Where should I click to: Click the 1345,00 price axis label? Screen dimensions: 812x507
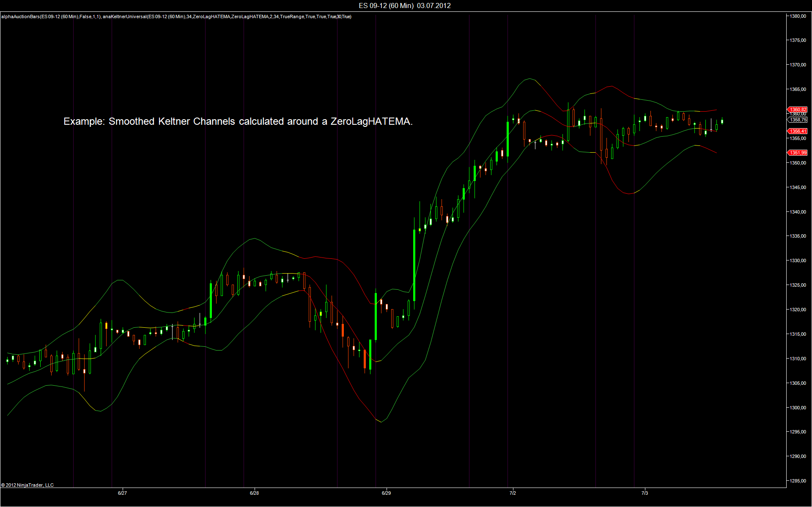(x=798, y=187)
